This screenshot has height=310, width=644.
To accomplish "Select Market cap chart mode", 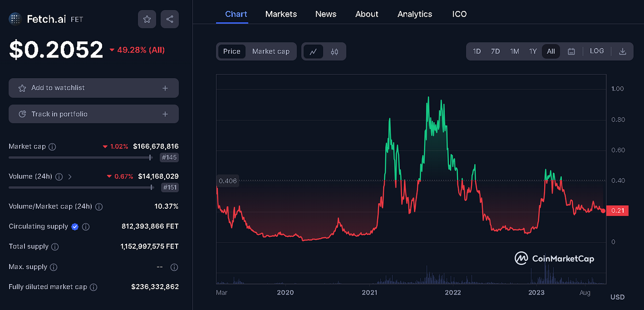I will click(x=271, y=52).
